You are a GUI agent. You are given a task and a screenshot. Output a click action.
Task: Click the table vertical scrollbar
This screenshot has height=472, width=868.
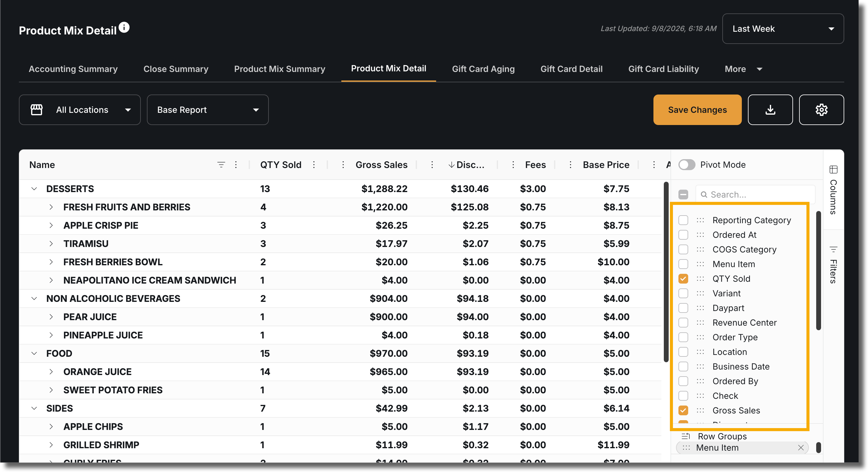[666, 272]
